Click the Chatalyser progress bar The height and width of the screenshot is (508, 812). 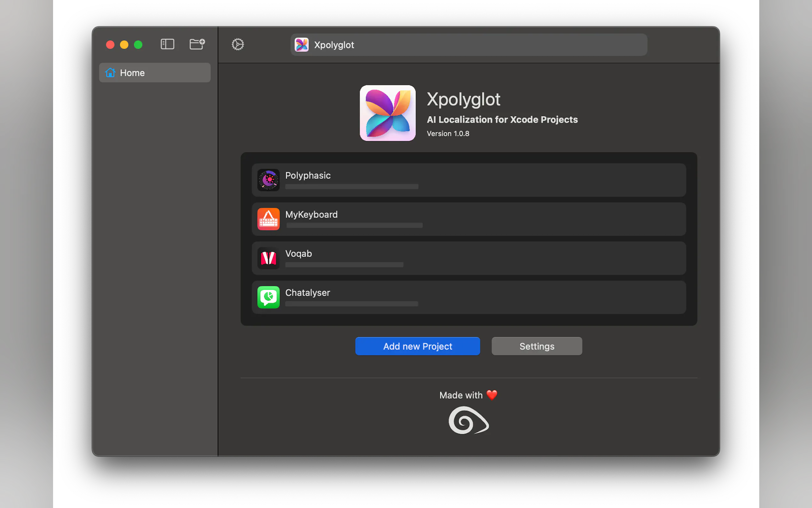(x=351, y=304)
